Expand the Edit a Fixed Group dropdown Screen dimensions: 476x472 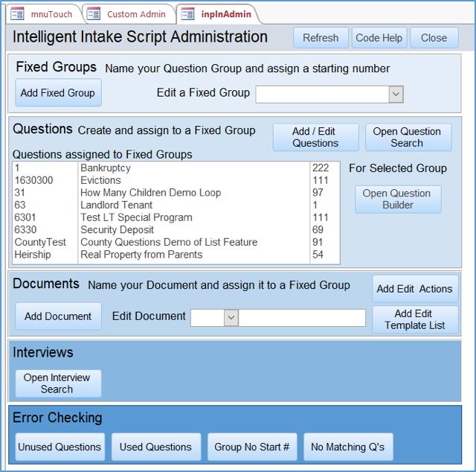coord(396,94)
